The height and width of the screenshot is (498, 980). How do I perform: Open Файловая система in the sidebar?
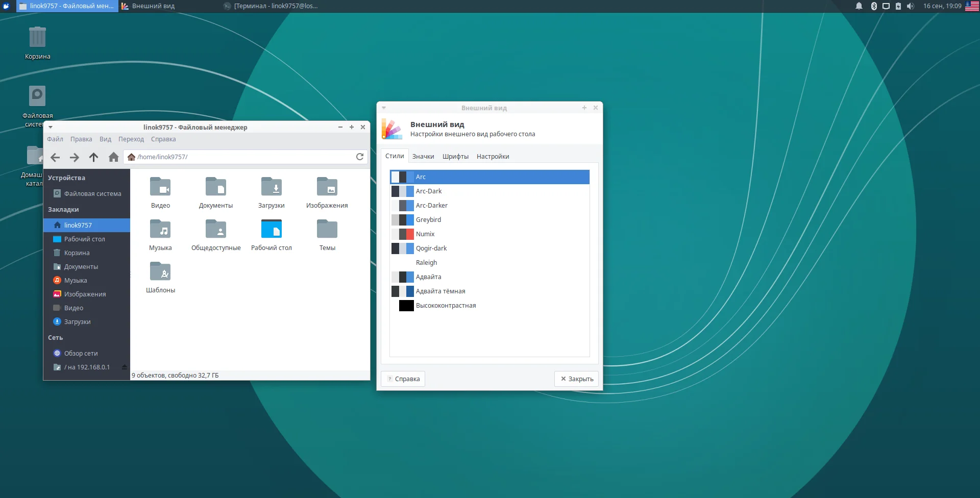click(x=87, y=194)
